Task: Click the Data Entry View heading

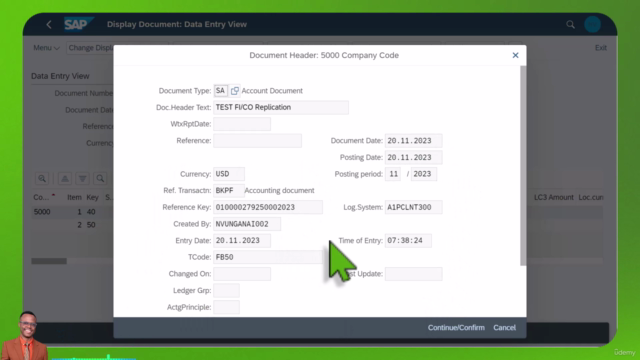Action: pyautogui.click(x=60, y=76)
